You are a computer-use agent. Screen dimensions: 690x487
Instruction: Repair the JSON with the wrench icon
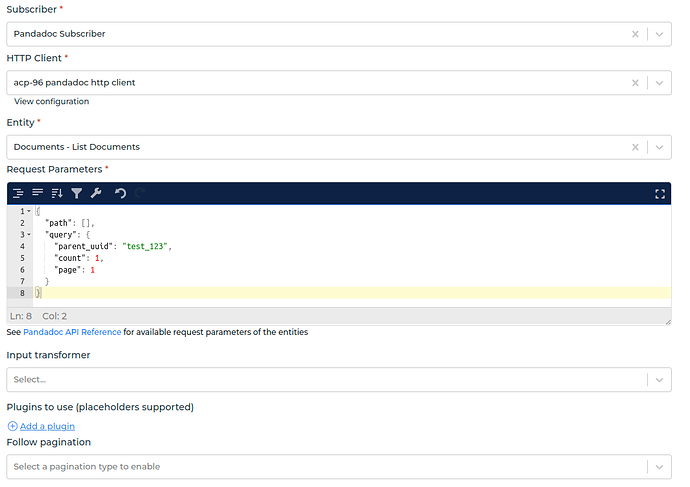(96, 193)
